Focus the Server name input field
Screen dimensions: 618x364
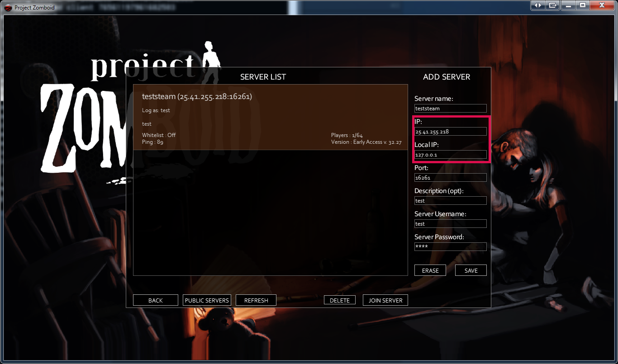coord(451,109)
